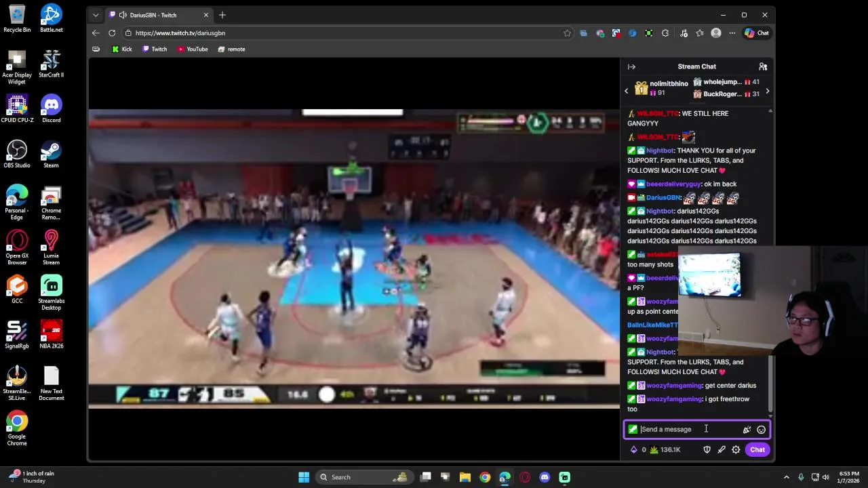Mute the DariusGBN tab audio icon
The width and height of the screenshot is (868, 488).
tap(123, 15)
